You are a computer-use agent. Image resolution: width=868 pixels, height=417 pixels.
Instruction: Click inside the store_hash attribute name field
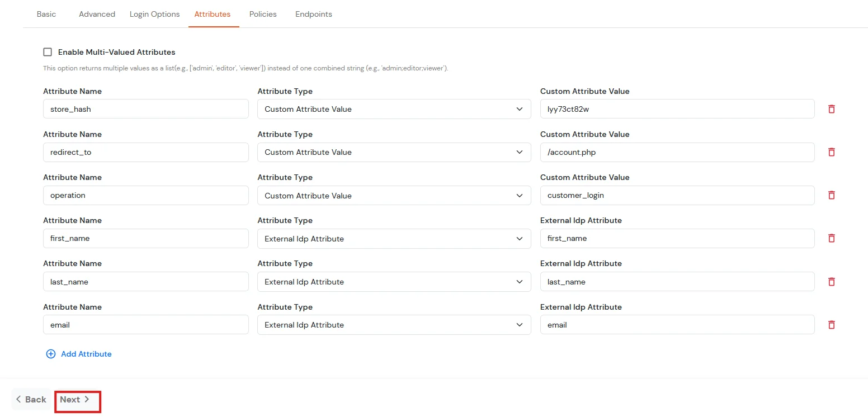click(145, 109)
